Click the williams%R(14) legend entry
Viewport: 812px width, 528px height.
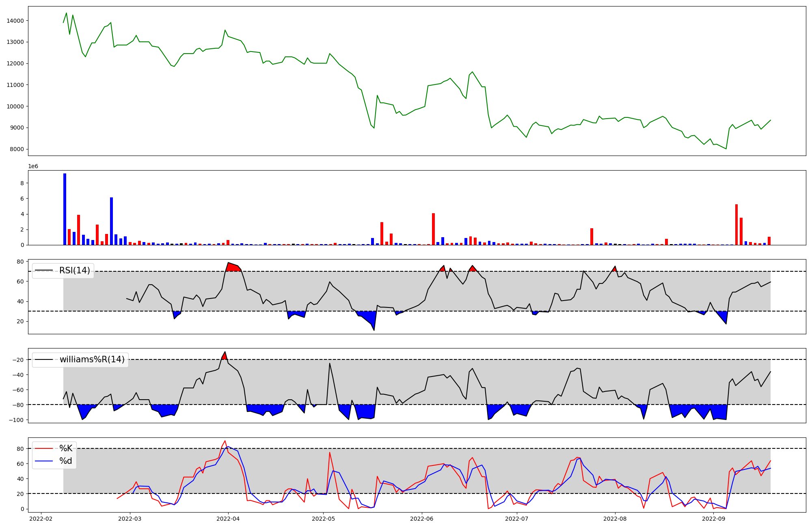92,359
